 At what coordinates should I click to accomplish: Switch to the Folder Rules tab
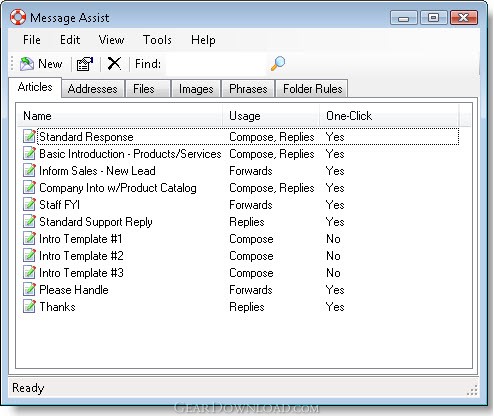(312, 89)
